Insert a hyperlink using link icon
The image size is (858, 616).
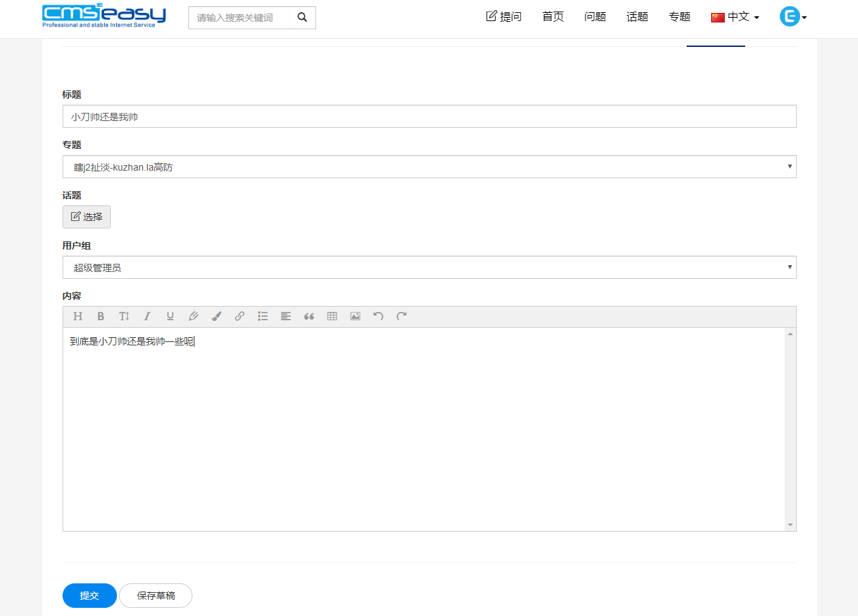pyautogui.click(x=239, y=316)
